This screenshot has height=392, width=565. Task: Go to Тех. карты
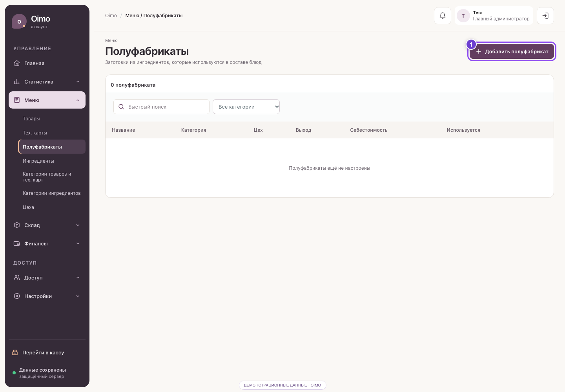52,133
